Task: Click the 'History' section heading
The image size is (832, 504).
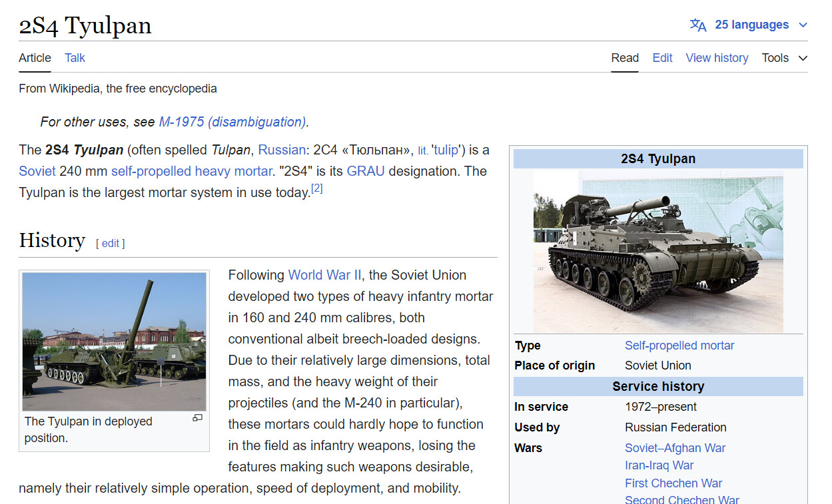Action: pos(52,240)
